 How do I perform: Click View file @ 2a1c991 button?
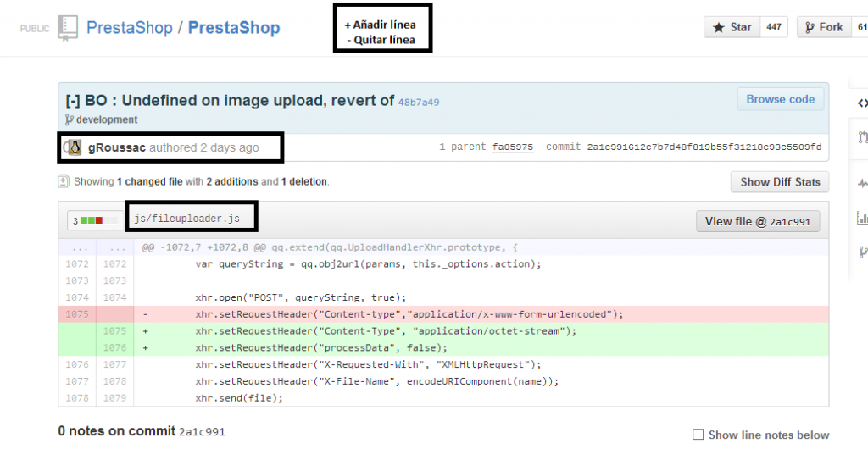click(x=757, y=221)
